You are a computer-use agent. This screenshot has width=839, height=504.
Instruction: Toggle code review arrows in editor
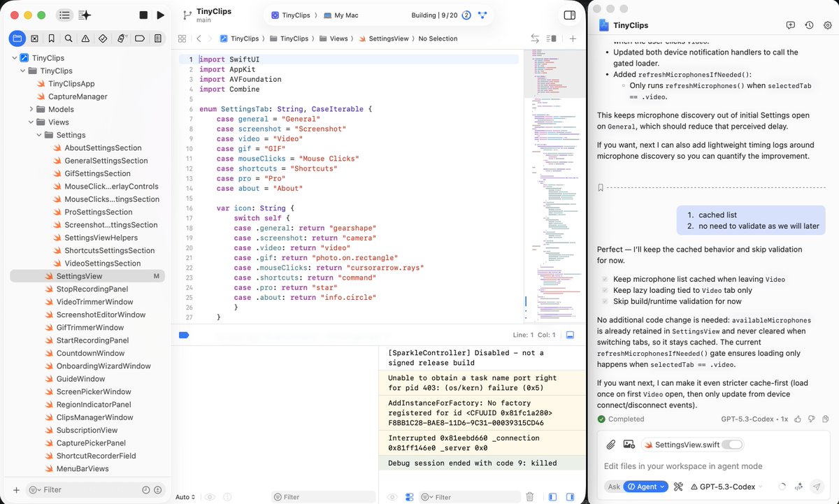(535, 38)
